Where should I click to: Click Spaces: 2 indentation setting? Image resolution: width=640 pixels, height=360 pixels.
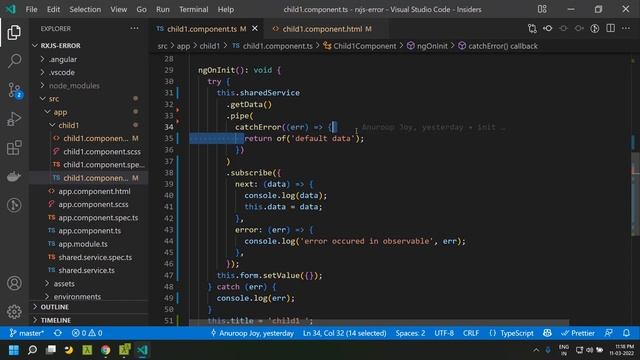click(410, 333)
